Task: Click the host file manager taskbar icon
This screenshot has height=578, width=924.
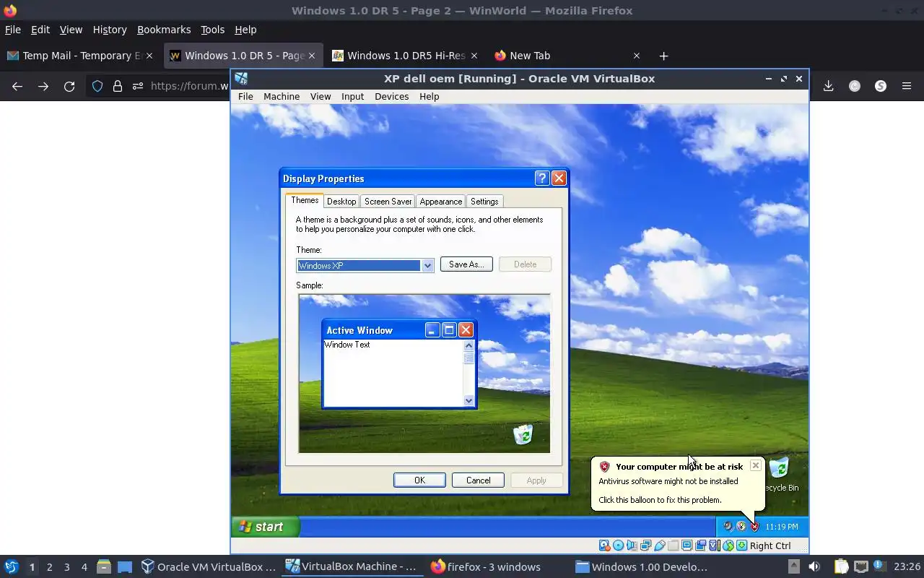Action: point(103,567)
